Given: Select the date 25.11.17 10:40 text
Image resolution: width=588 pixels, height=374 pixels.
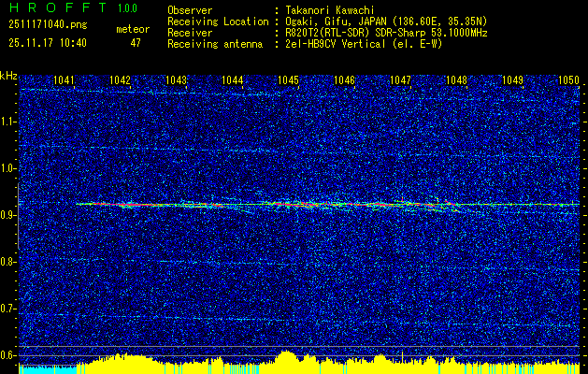Looking at the screenshot, I should coord(48,42).
